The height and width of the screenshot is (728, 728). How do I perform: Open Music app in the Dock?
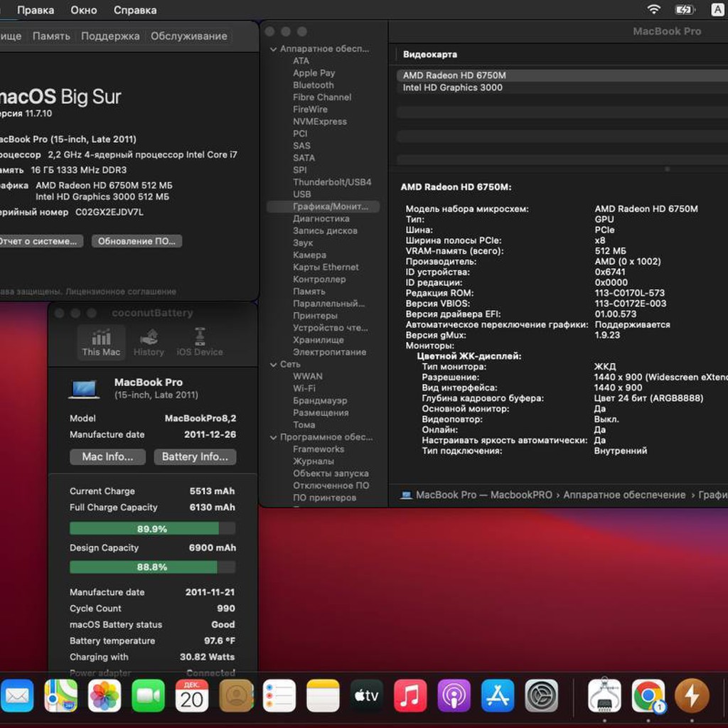tap(410, 695)
